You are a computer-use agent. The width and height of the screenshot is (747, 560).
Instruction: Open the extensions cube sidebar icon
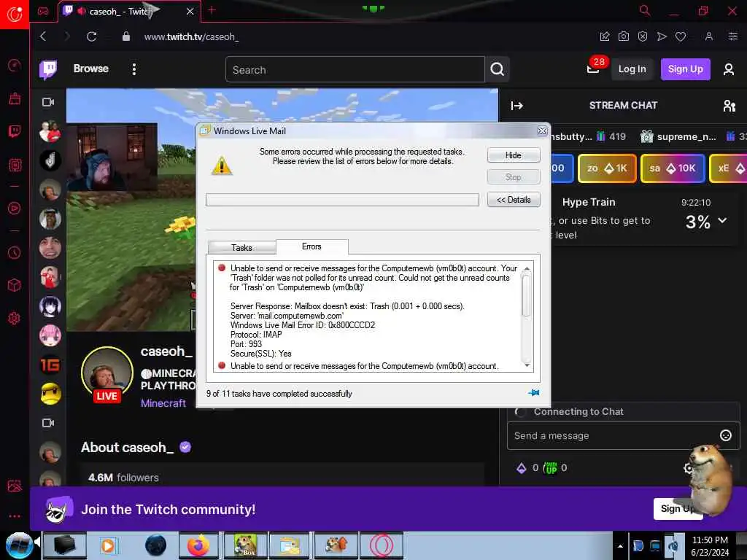point(15,285)
